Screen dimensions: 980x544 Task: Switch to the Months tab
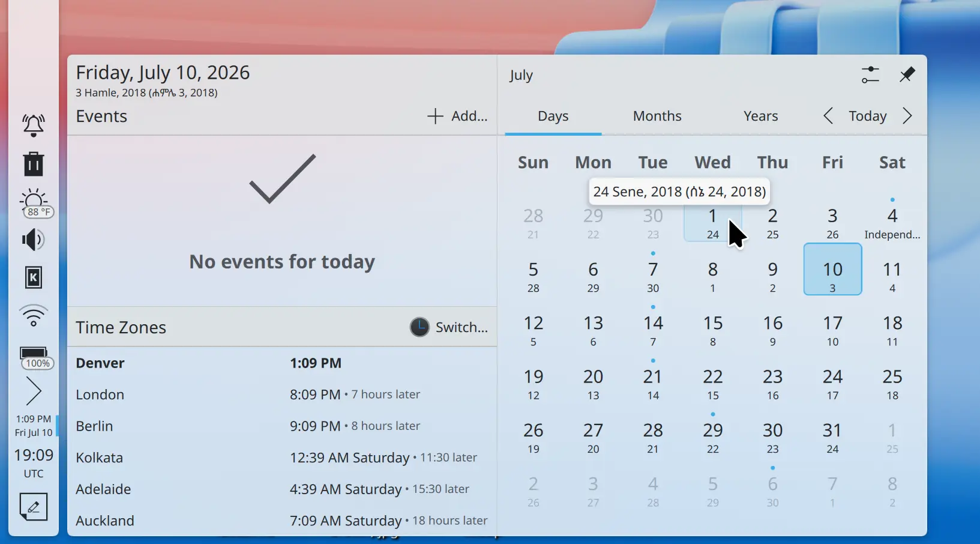coord(657,116)
